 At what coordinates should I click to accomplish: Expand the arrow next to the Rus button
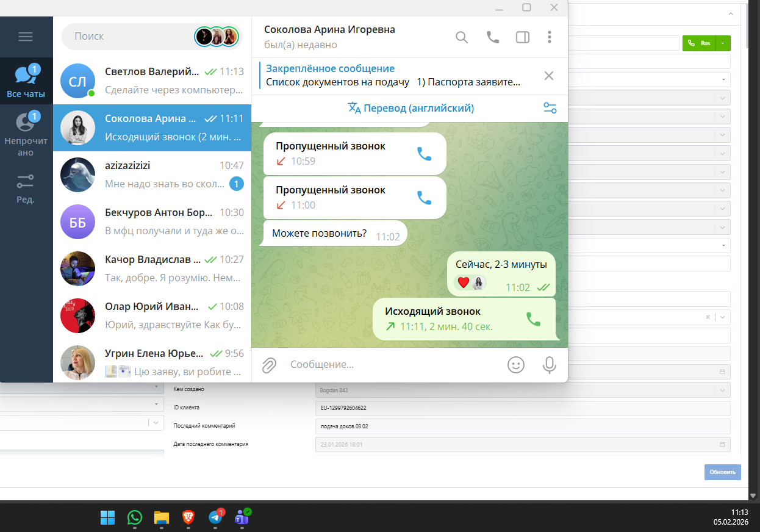723,43
